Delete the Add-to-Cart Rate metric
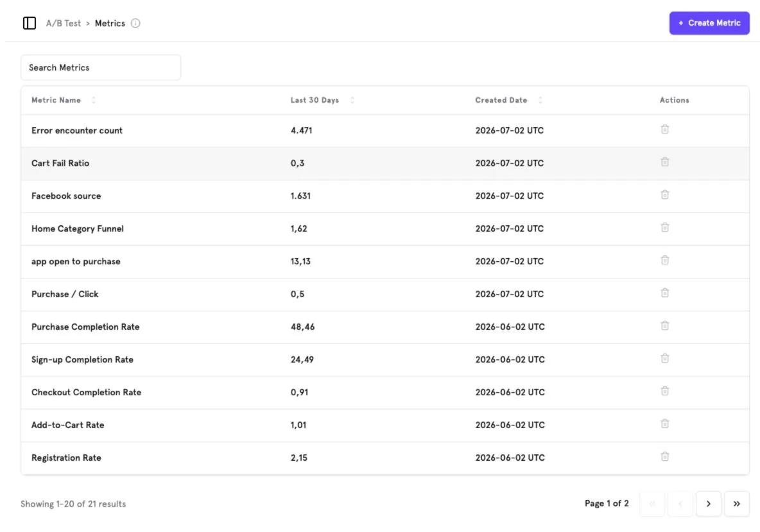This screenshot has height=532, width=760. coord(664,424)
